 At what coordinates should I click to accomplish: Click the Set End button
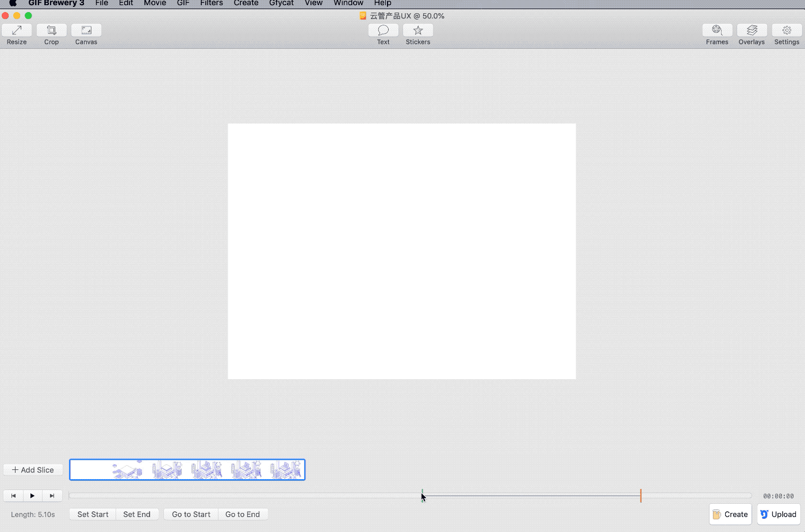pos(137,514)
